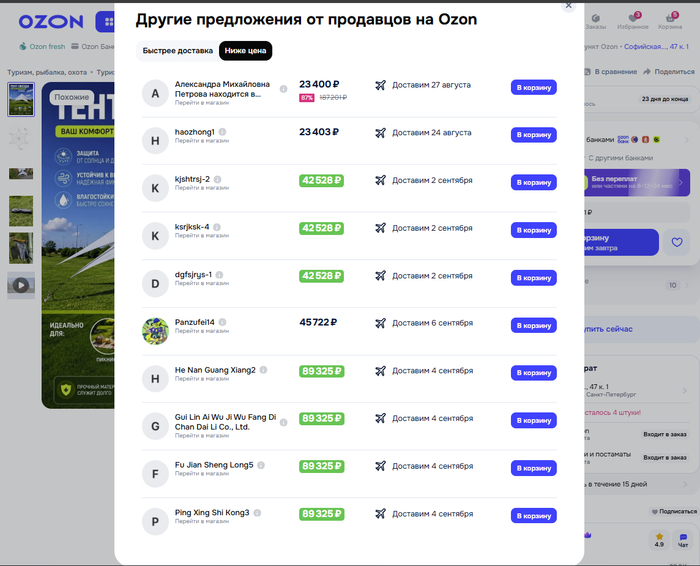Click the «D» avatar of dgfsjrys-1
This screenshot has width=700, height=566.
tap(155, 283)
